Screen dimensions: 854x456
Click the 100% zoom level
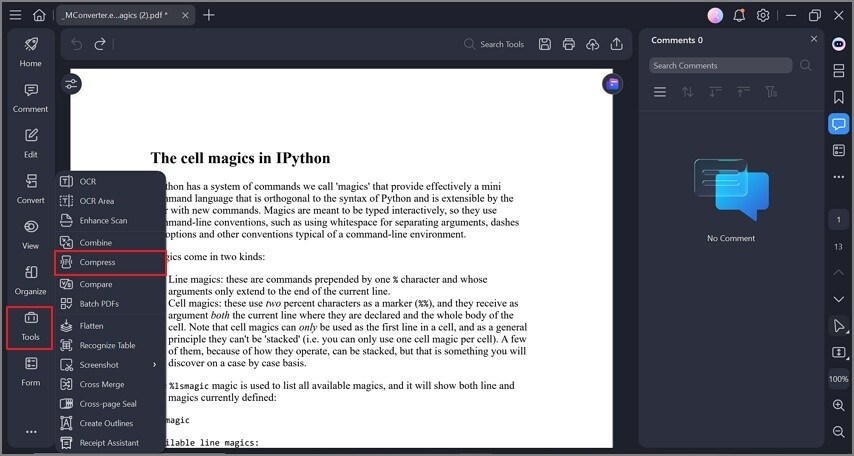tap(839, 379)
